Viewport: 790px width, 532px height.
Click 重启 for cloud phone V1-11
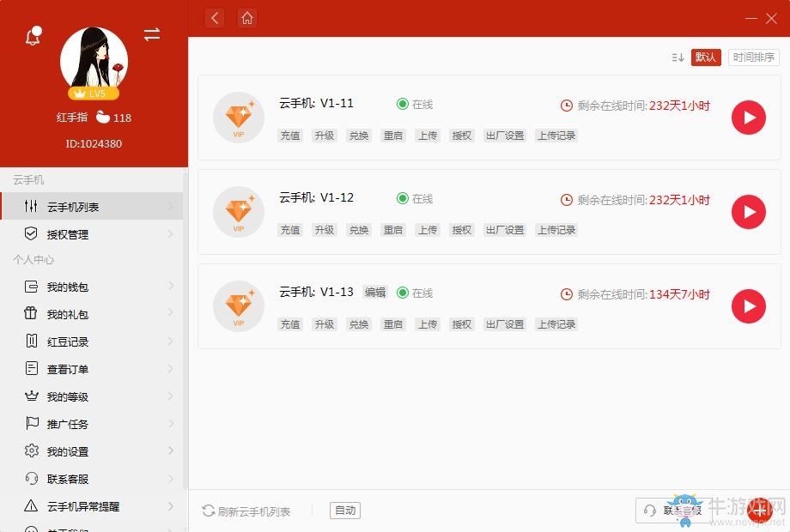tap(393, 136)
